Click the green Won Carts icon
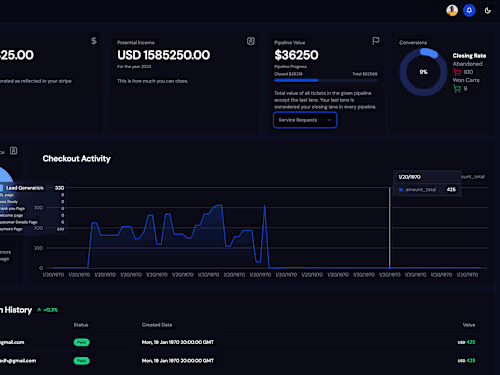The height and width of the screenshot is (375, 500). 457,89
